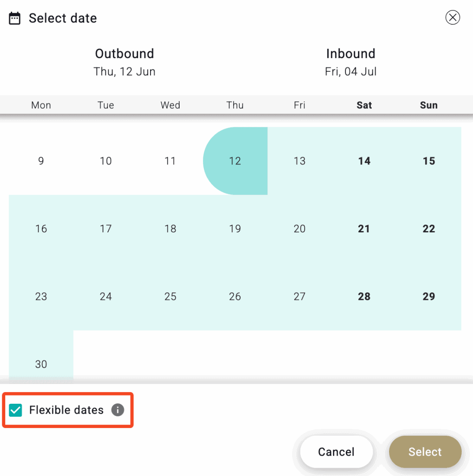Select Friday the 27th
Image resolution: width=473 pixels, height=476 pixels.
click(299, 296)
